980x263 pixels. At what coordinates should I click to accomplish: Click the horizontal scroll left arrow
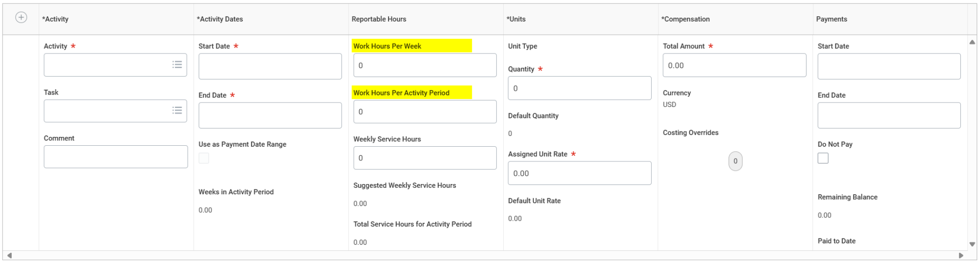pyautogui.click(x=9, y=256)
